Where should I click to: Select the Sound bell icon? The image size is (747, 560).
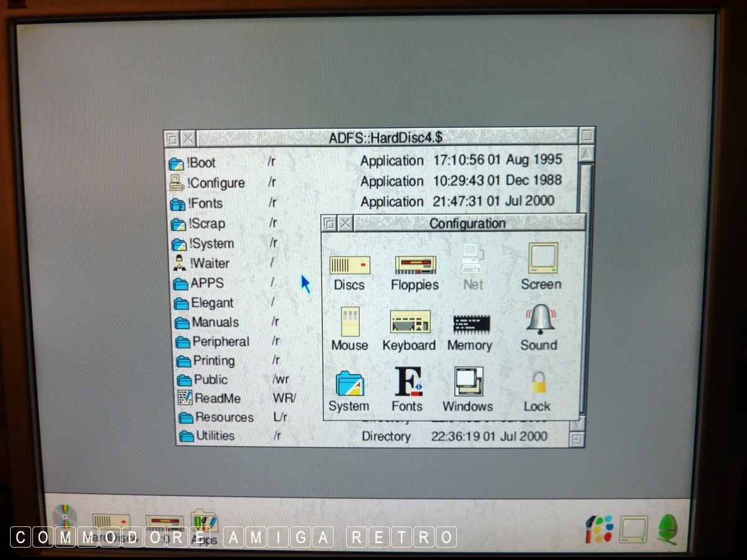(x=539, y=320)
